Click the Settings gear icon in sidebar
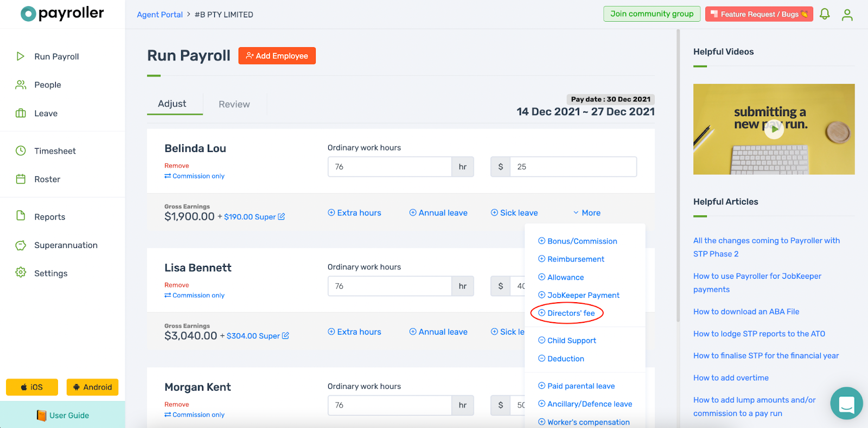The height and width of the screenshot is (428, 868). pyautogui.click(x=21, y=273)
